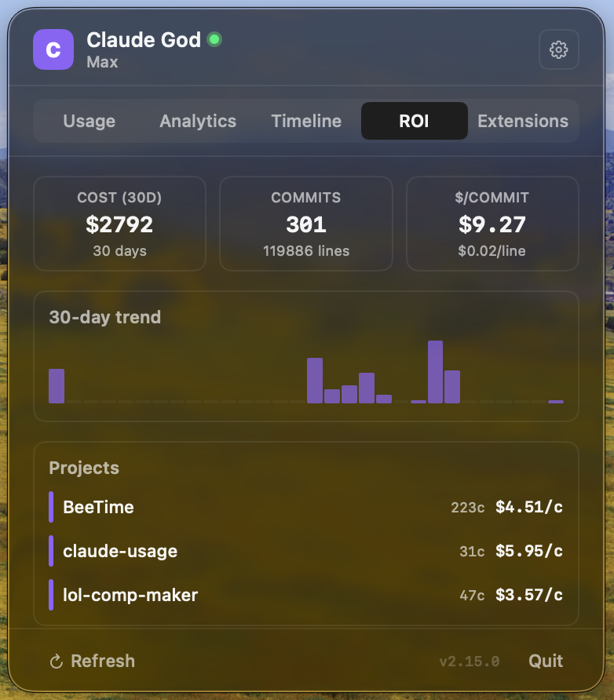This screenshot has height=700, width=614.
Task: Select the COST (30D) stat card
Action: 119,224
